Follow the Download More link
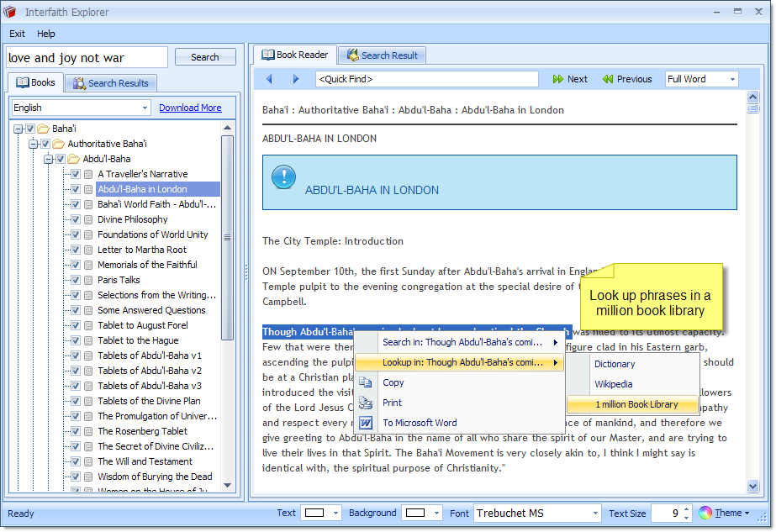Viewport: 776px width, 532px height. pyautogui.click(x=190, y=108)
